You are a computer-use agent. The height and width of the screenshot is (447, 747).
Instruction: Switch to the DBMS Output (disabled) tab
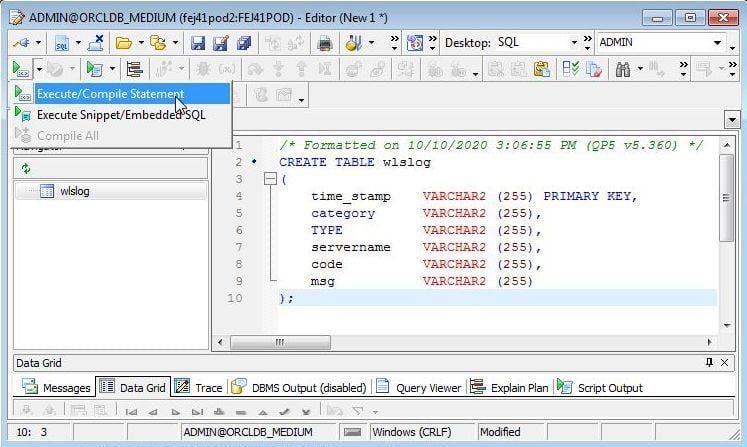(x=300, y=387)
